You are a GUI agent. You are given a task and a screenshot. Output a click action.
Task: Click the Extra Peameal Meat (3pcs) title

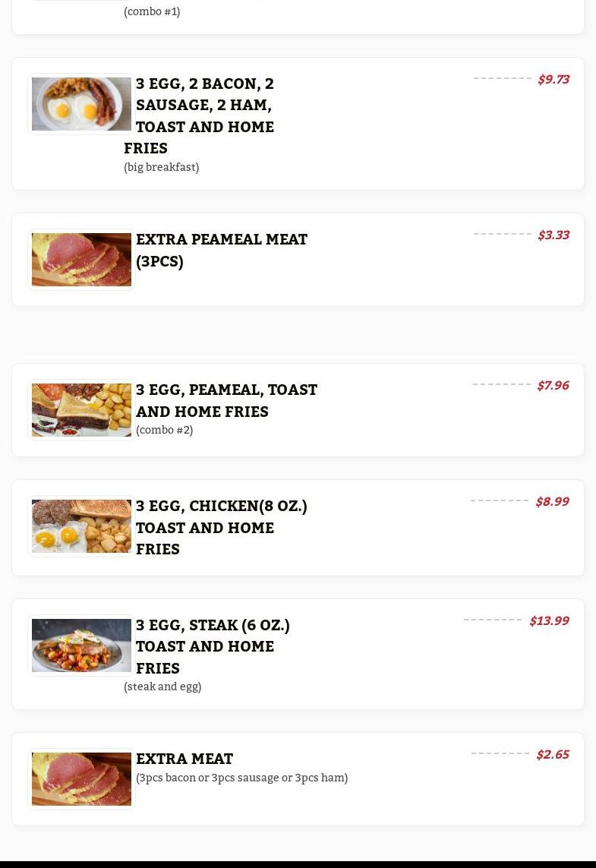pyautogui.click(x=221, y=250)
